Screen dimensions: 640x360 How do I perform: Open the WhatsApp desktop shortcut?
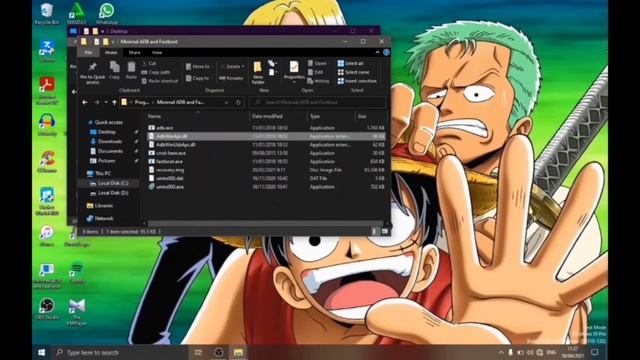point(107,14)
